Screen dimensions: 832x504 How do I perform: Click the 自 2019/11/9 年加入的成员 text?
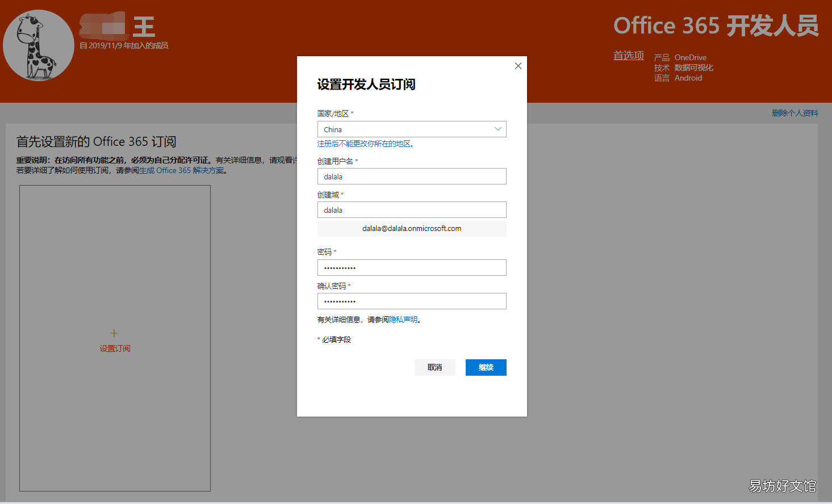point(124,45)
